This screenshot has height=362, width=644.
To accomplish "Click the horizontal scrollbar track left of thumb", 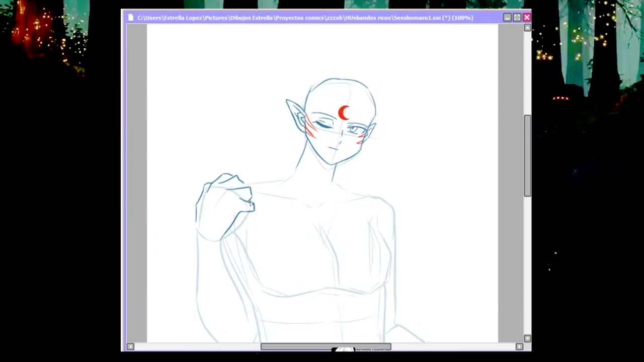I will pyautogui.click(x=196, y=346).
